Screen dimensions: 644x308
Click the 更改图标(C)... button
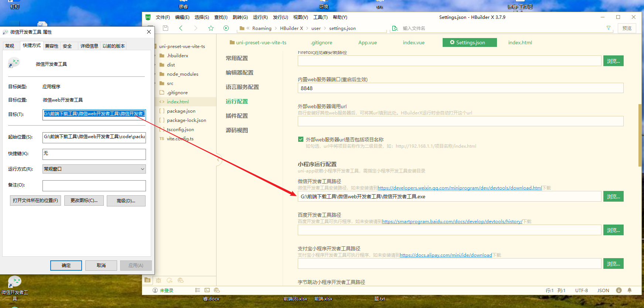click(84, 201)
